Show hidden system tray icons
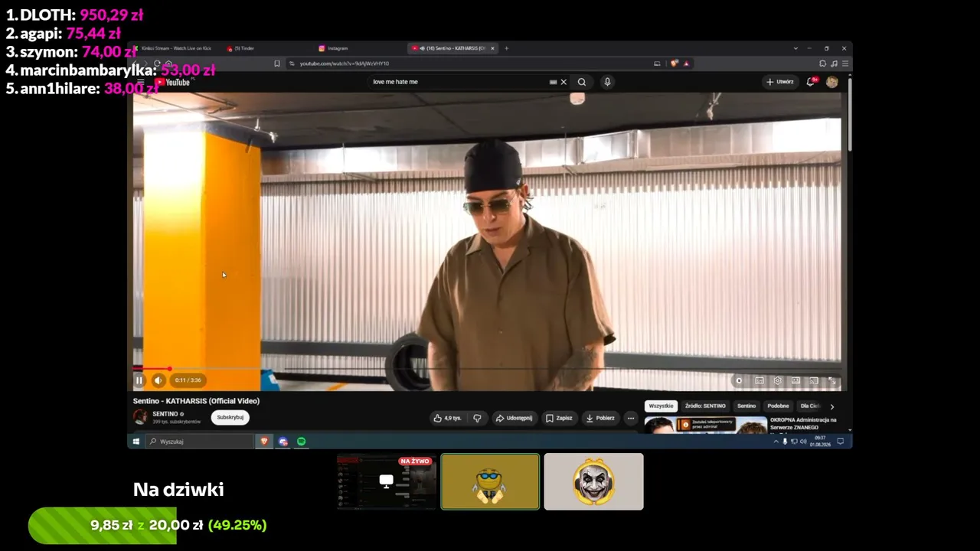Image resolution: width=980 pixels, height=551 pixels. click(776, 442)
